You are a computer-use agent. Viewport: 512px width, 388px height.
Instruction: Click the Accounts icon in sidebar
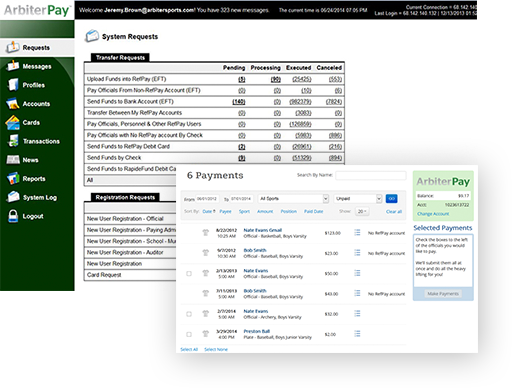(13, 104)
